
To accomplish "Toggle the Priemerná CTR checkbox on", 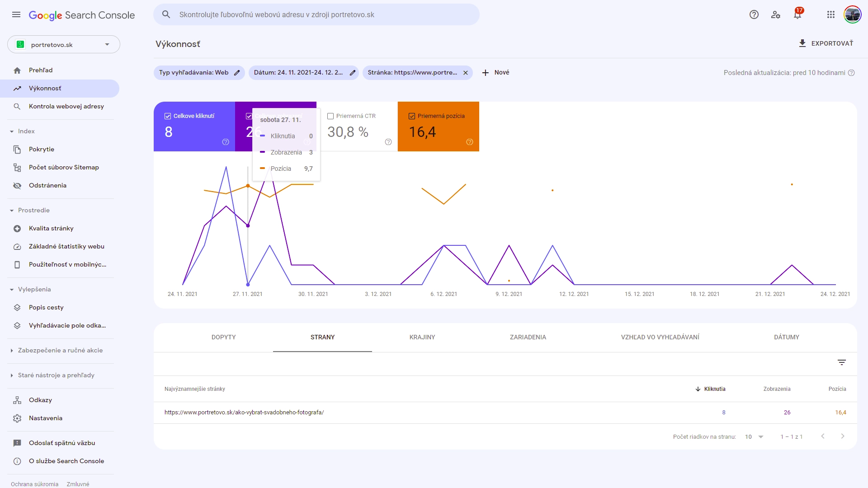I will (331, 116).
